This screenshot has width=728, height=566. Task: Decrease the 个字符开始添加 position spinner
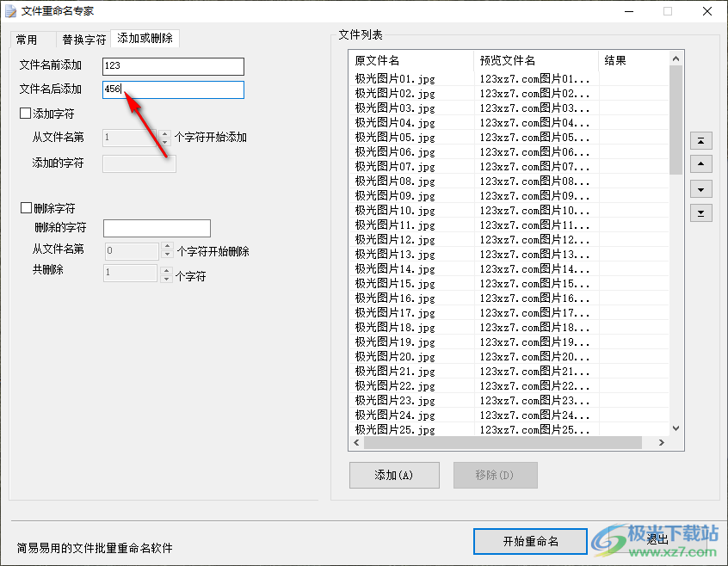(165, 141)
